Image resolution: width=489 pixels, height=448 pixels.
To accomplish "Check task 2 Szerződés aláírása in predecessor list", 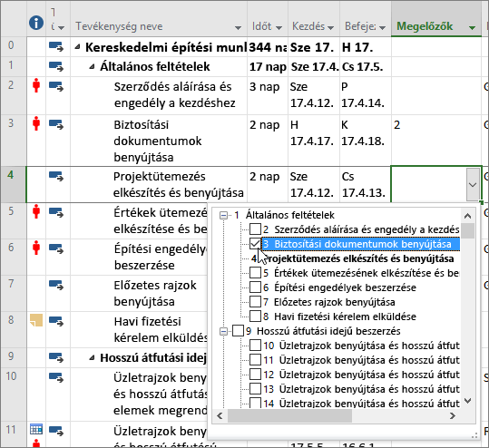I will [255, 229].
